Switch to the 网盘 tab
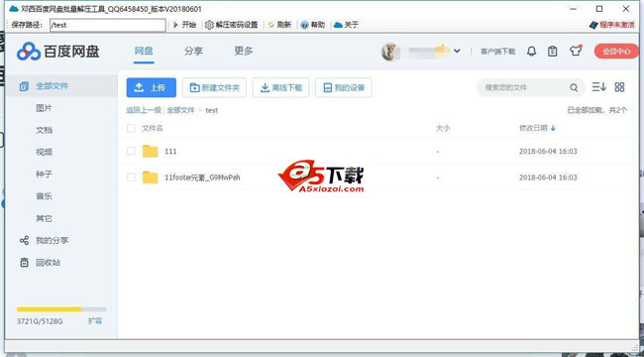The width and height of the screenshot is (644, 357). pos(144,51)
